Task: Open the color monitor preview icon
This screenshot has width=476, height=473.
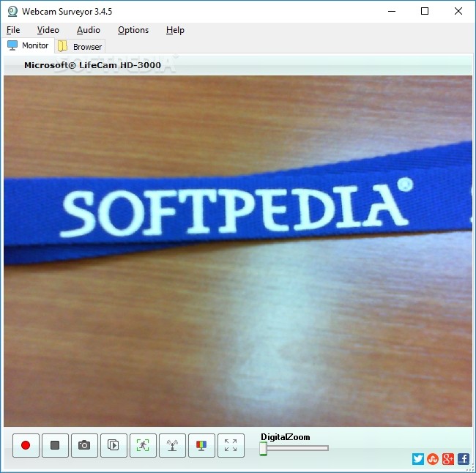Action: tap(201, 445)
